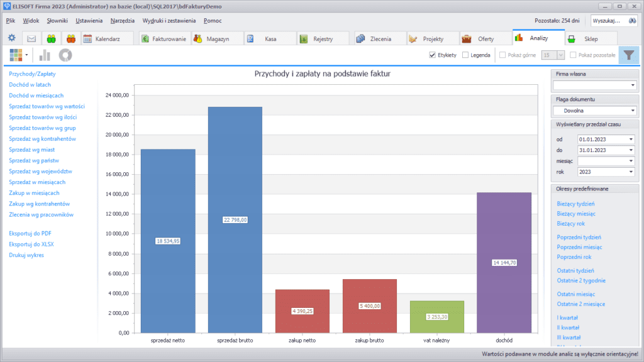
Task: Open the Magazyn module tab
Action: (x=217, y=38)
